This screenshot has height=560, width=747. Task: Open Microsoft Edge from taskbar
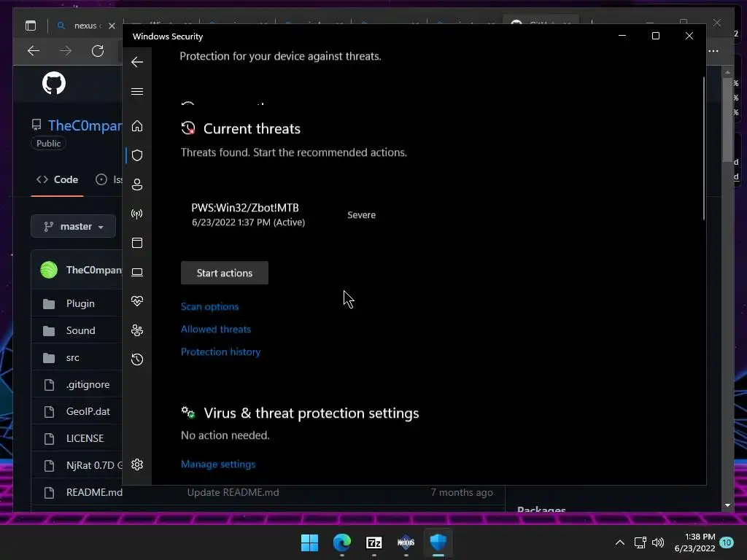coord(342,542)
